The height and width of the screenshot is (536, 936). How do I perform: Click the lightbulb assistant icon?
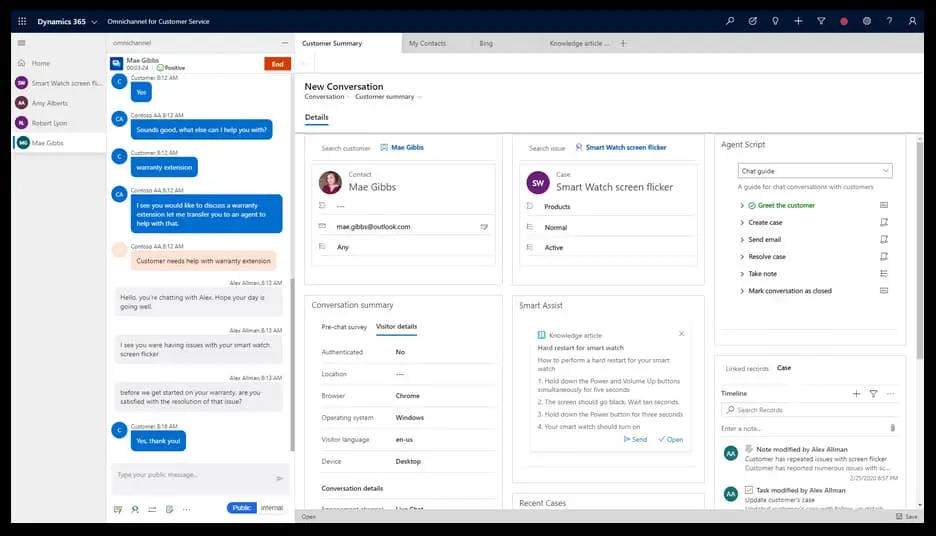click(x=775, y=21)
